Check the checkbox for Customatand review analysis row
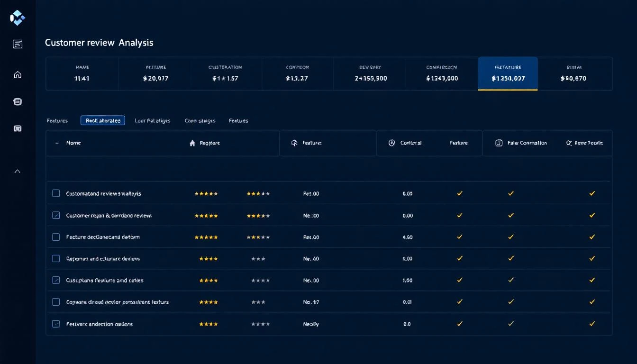The image size is (637, 364). click(55, 193)
